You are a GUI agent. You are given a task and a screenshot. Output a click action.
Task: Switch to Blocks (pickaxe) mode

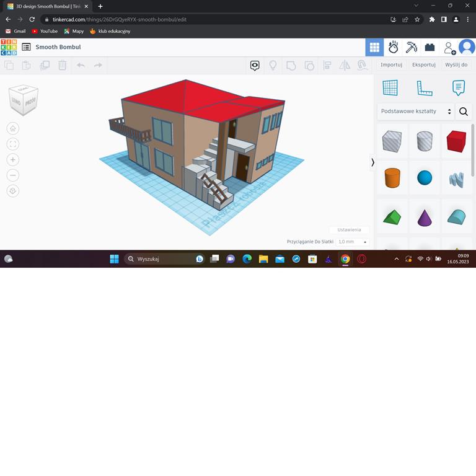pos(412,47)
